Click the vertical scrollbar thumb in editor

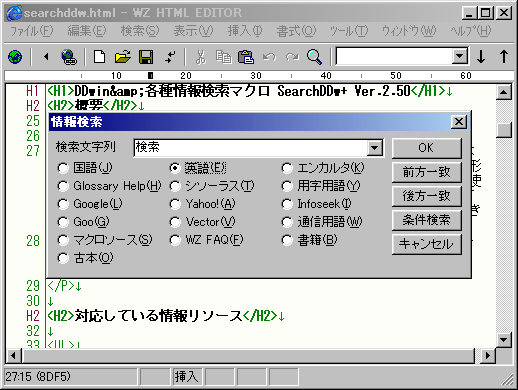504,130
